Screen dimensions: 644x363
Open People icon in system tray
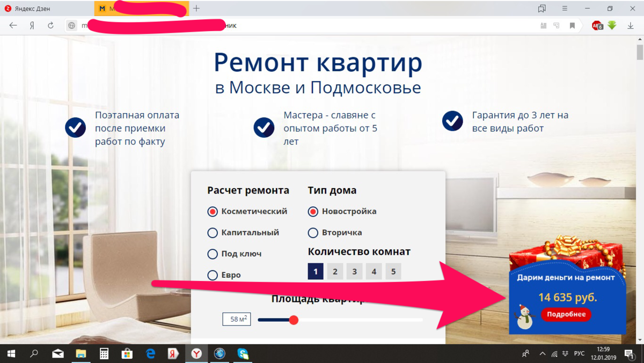click(526, 354)
